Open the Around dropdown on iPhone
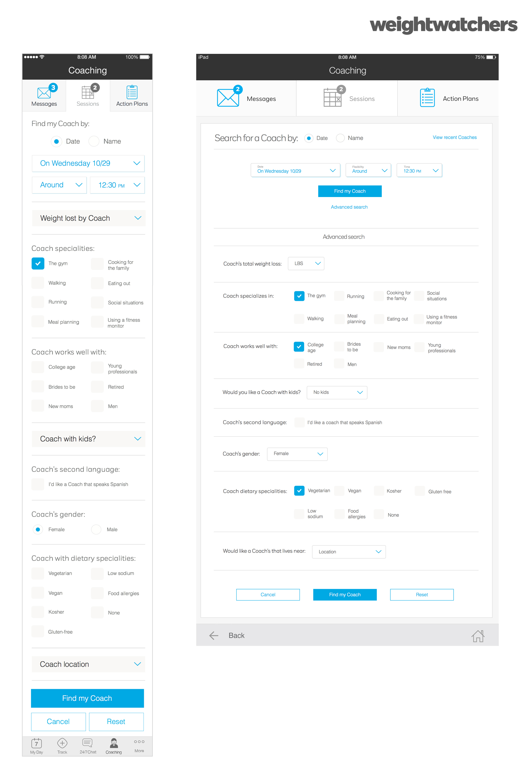 pyautogui.click(x=59, y=185)
